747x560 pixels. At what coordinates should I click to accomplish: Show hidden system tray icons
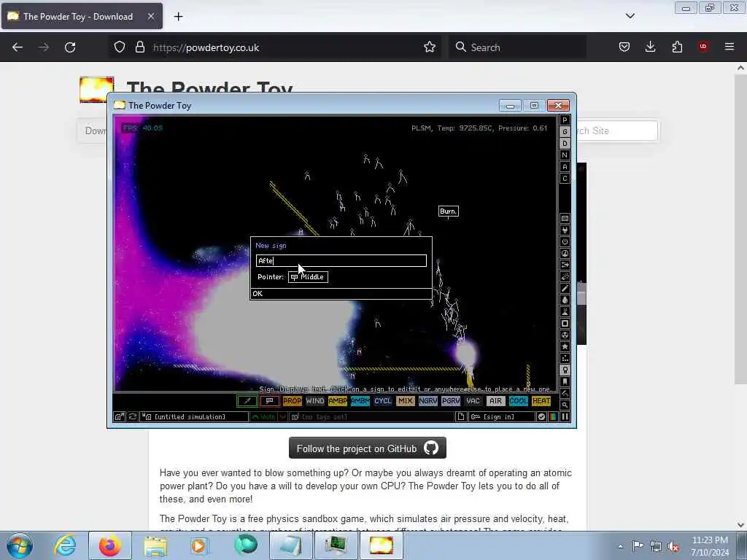[x=620, y=547]
